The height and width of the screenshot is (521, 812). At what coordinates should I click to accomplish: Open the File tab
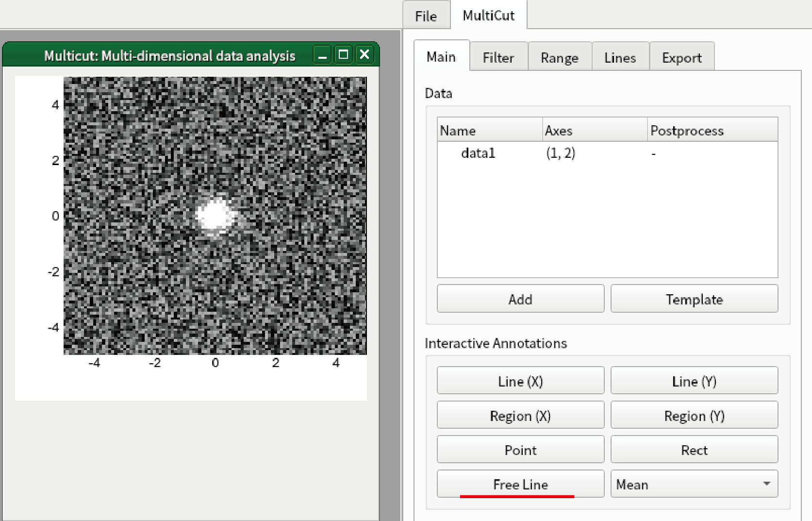click(426, 16)
